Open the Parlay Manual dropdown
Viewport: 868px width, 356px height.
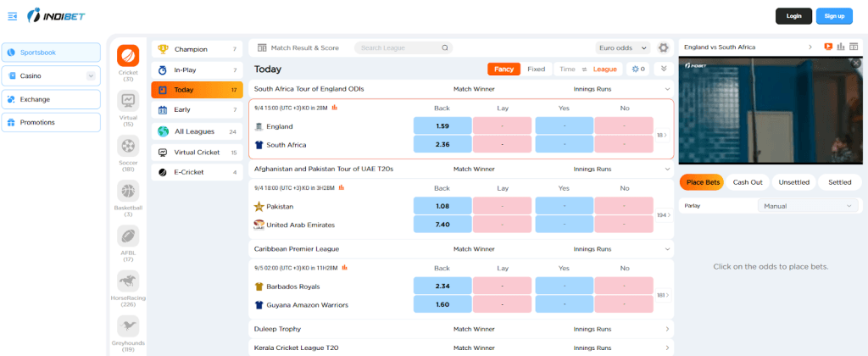click(x=808, y=206)
